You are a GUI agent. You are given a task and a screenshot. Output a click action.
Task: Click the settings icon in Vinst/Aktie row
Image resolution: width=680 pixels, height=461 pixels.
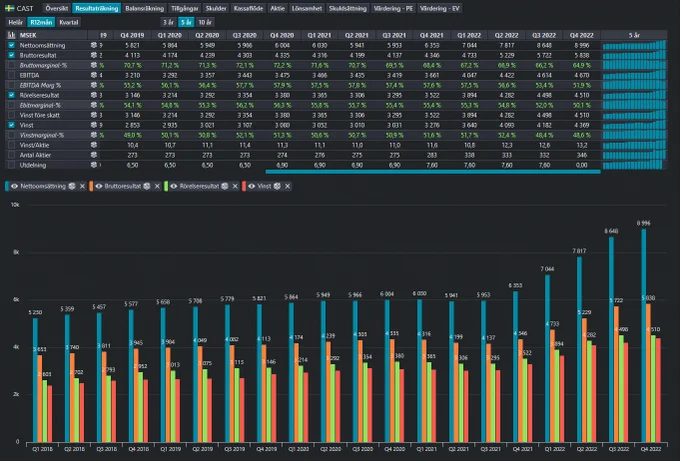[x=94, y=145]
